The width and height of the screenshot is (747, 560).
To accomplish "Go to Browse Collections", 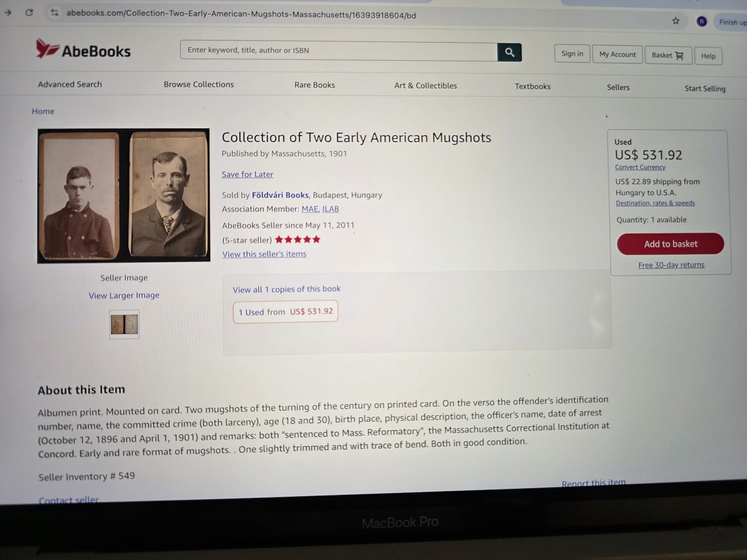I will point(198,84).
